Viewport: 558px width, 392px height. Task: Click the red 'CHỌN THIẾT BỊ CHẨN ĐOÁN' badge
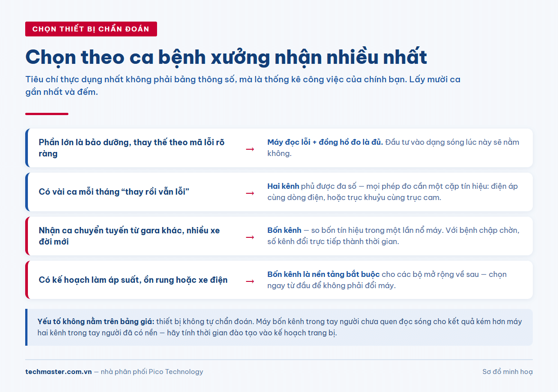(91, 29)
